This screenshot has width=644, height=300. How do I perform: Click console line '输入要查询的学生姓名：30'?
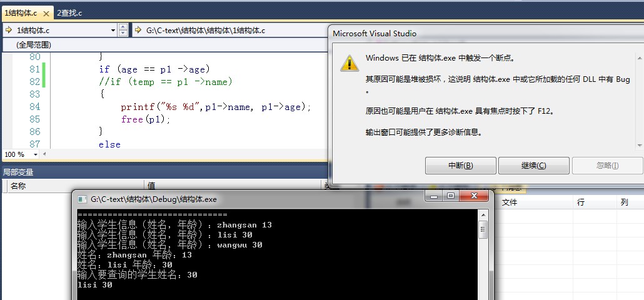[137, 275]
